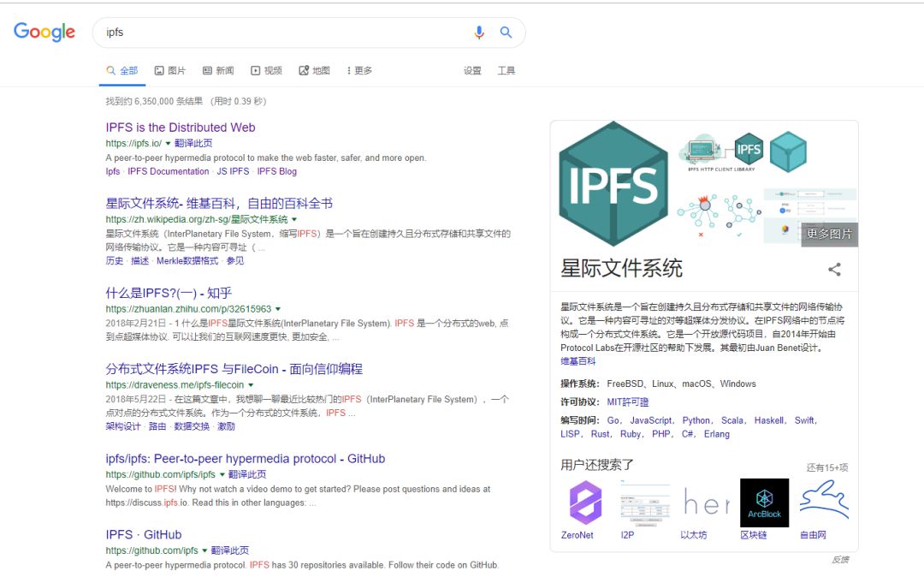
Task: Open 'IPFS is the Distributed Web' result
Action: (x=181, y=128)
